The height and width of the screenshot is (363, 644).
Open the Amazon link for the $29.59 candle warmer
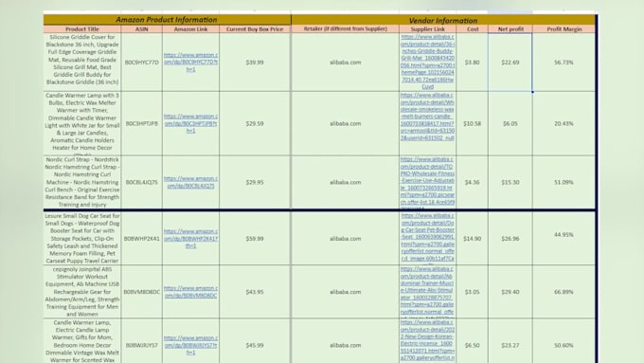coord(190,123)
